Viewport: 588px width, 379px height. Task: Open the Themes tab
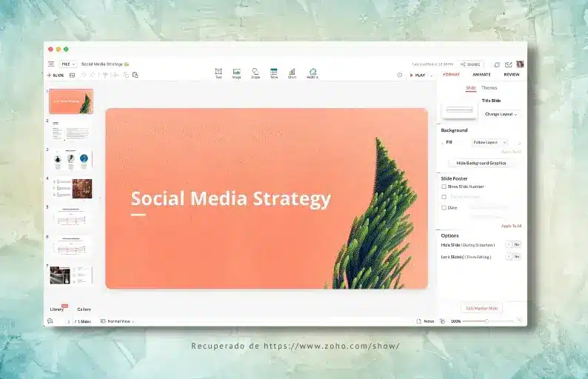(x=490, y=88)
